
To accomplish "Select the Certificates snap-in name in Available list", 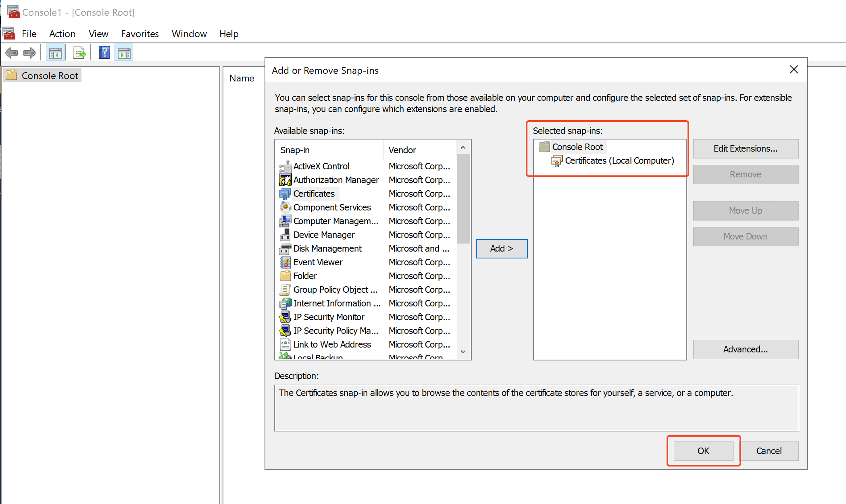I will point(314,194).
